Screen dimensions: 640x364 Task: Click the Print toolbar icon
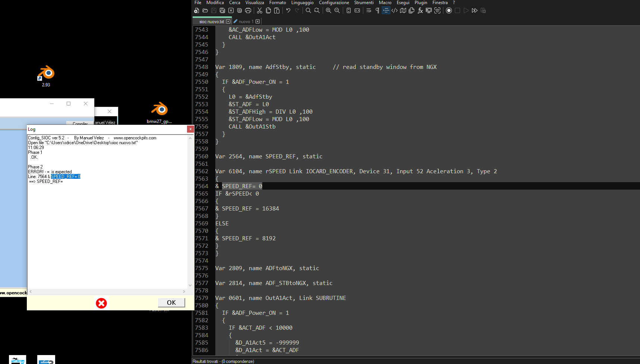(x=248, y=10)
